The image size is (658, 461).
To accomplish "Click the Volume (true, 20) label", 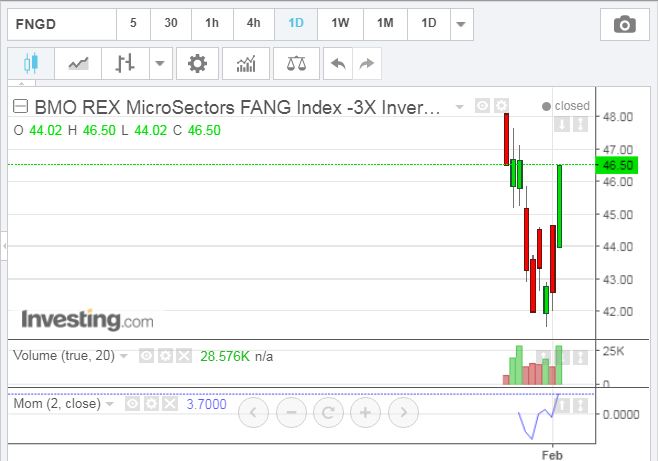I will [x=64, y=356].
